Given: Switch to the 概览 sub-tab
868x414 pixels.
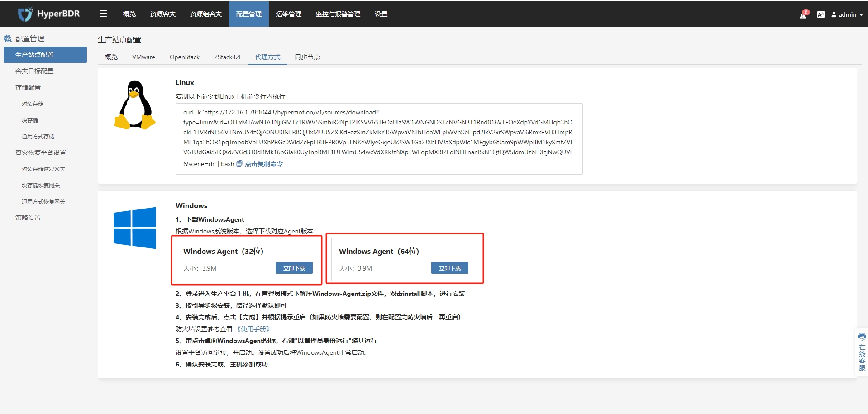Looking at the screenshot, I should [x=111, y=57].
